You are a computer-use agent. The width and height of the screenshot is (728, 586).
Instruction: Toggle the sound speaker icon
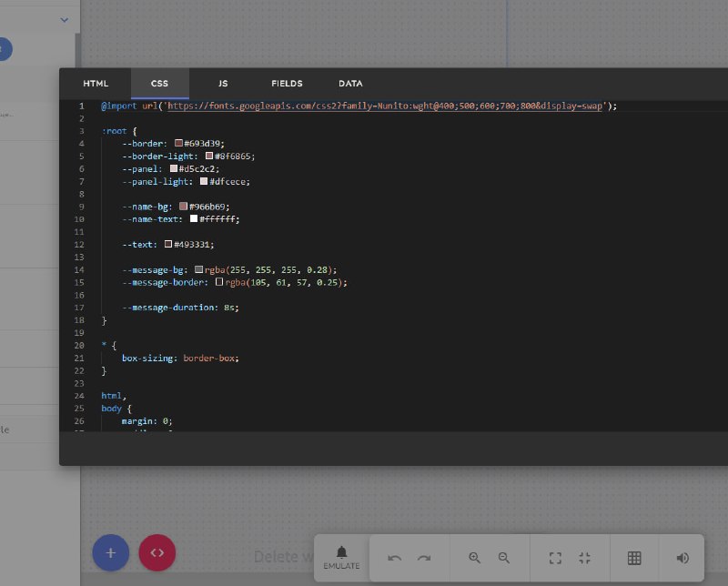pyautogui.click(x=682, y=558)
